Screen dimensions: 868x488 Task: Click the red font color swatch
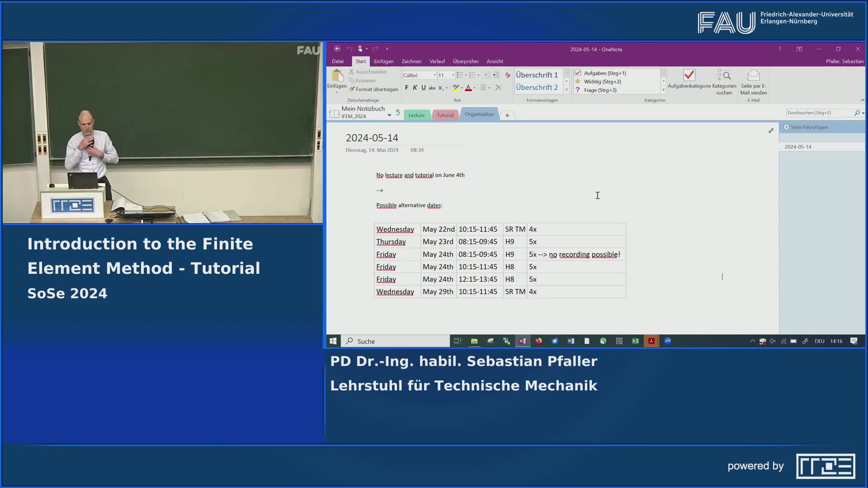pyautogui.click(x=468, y=88)
